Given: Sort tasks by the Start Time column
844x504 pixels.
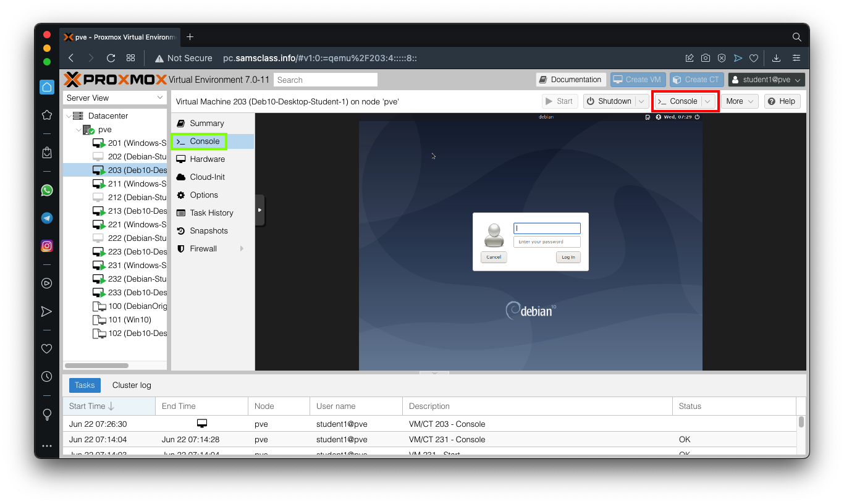Looking at the screenshot, I should (x=109, y=406).
